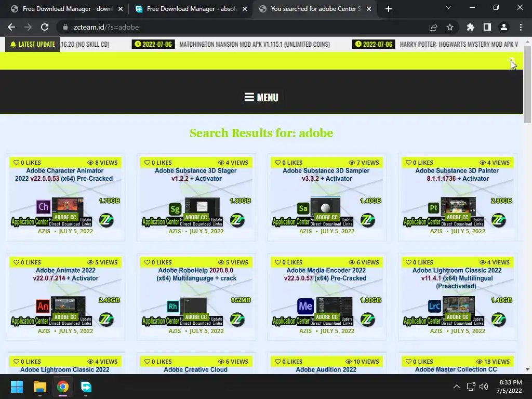The image size is (532, 399).
Task: Open Harry Potter Hogwarts Mystery ticker link
Action: 459,45
